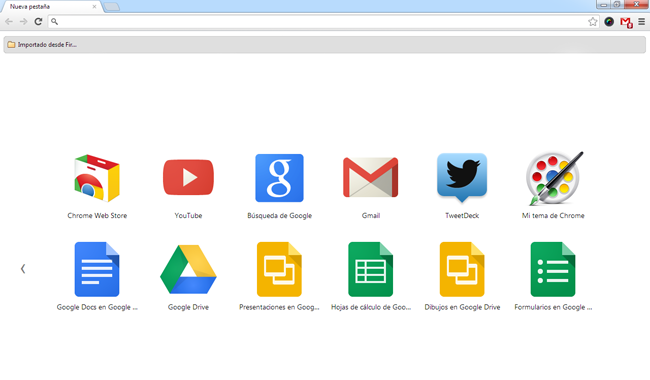
Task: Click the Google Drive label text
Action: [188, 307]
